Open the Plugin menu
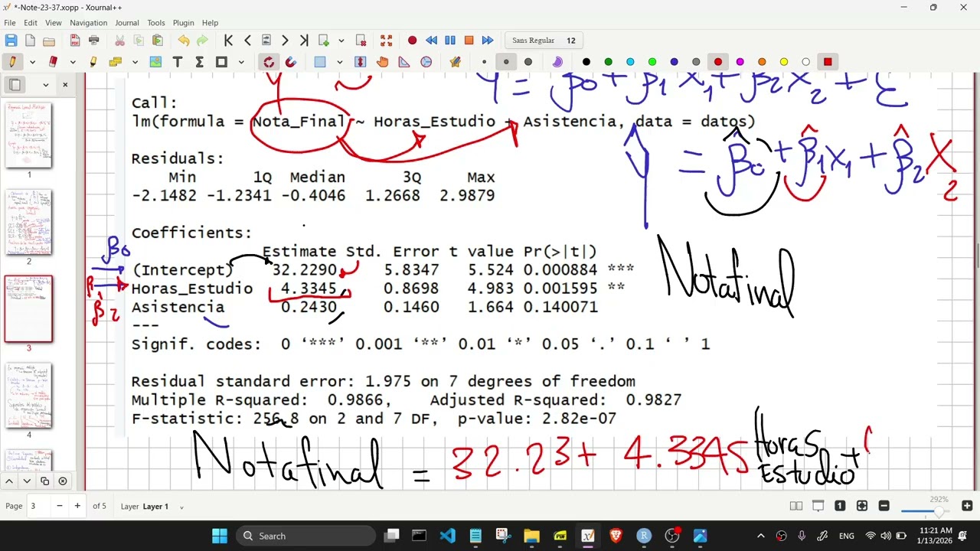 click(184, 23)
